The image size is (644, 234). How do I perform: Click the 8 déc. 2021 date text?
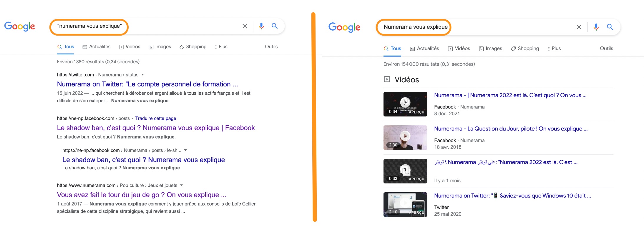(x=447, y=113)
